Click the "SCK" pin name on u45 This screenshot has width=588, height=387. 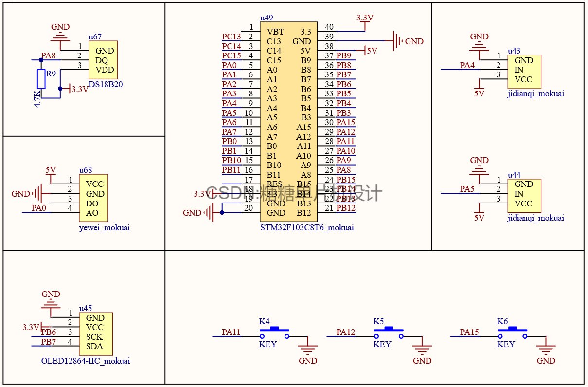[x=94, y=337]
